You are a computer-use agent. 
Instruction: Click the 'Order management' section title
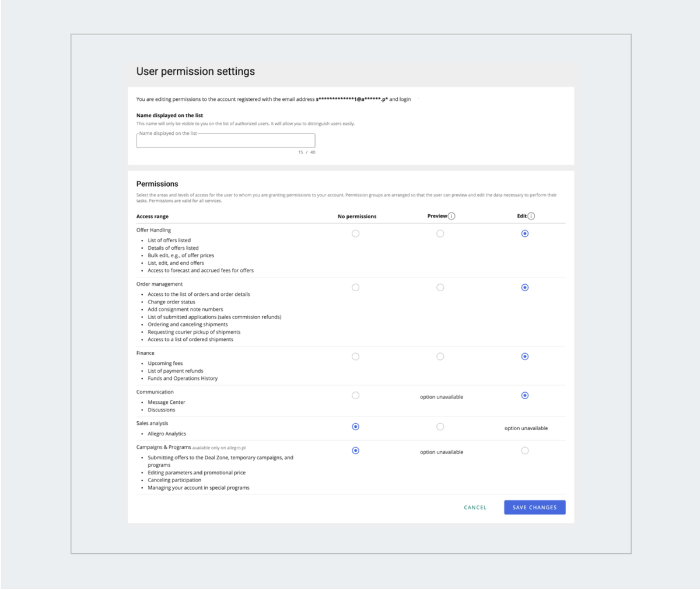pos(159,284)
